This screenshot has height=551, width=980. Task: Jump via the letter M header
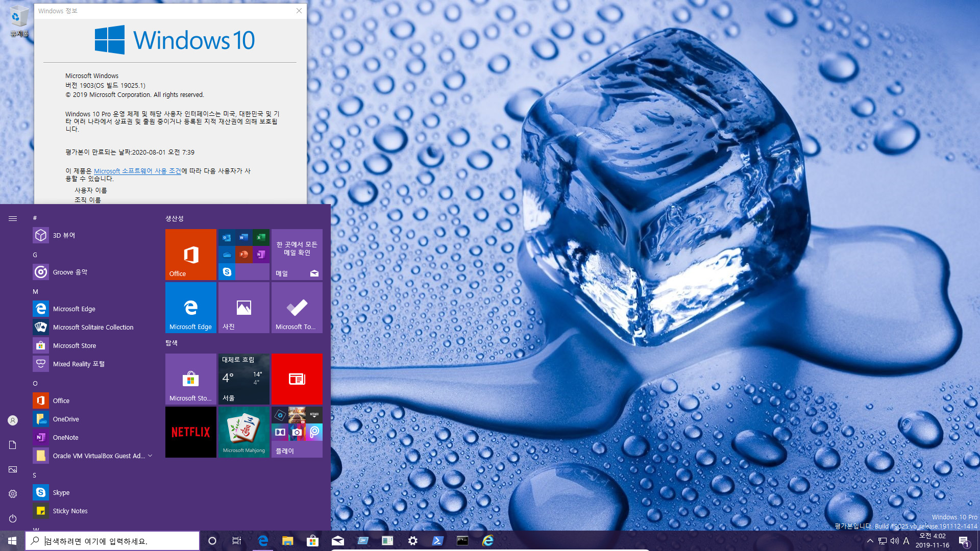click(35, 291)
